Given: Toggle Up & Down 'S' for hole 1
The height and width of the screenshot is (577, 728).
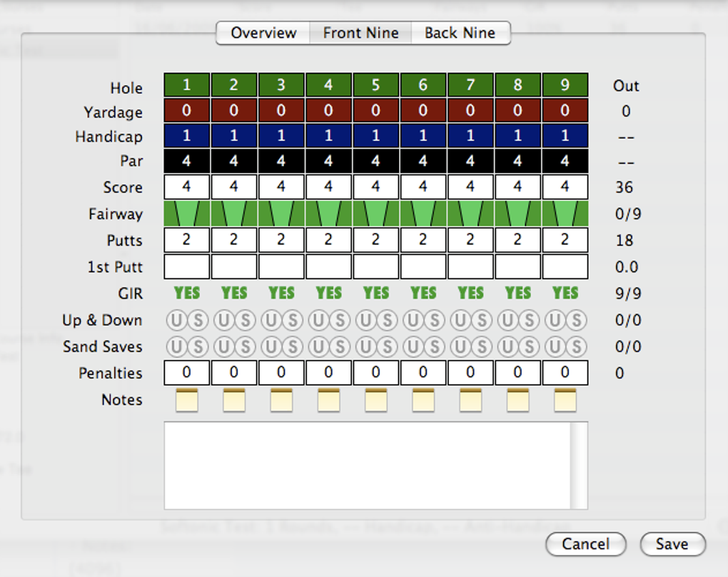Looking at the screenshot, I should (x=198, y=320).
